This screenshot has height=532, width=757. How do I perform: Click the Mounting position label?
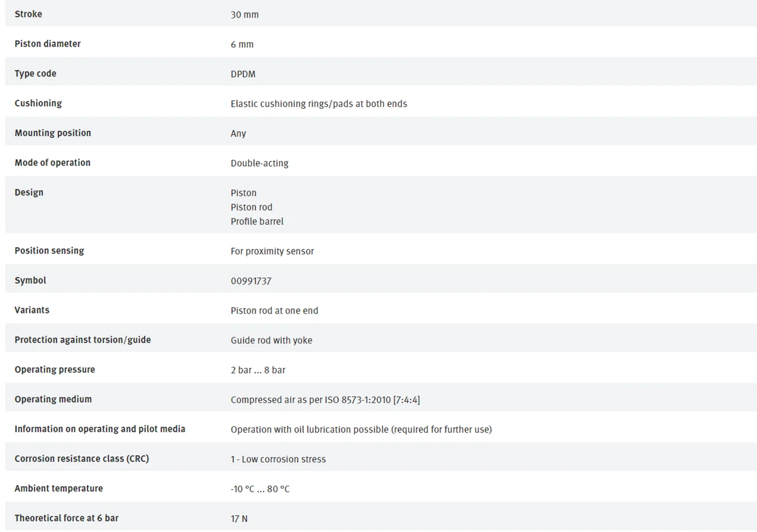(x=53, y=133)
